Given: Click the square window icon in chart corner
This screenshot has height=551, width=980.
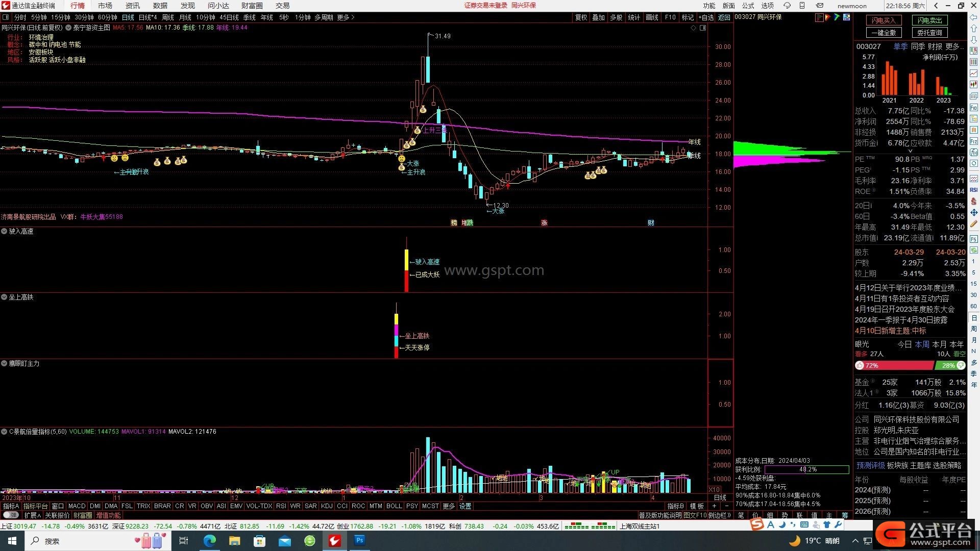Looking at the screenshot, I should pyautogui.click(x=703, y=28).
